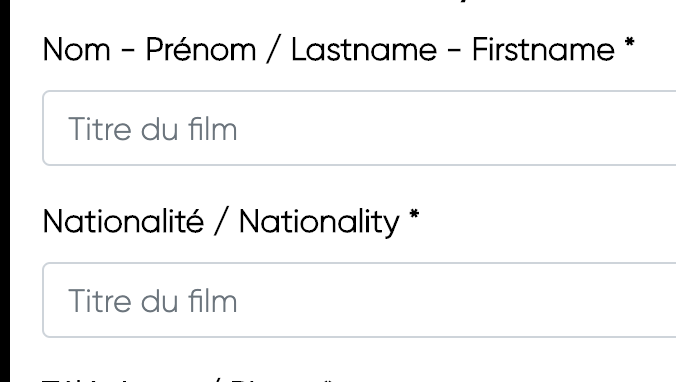Click 'Titre du film' placeholder under Nationality label
The width and height of the screenshot is (676, 382).
[x=153, y=301]
